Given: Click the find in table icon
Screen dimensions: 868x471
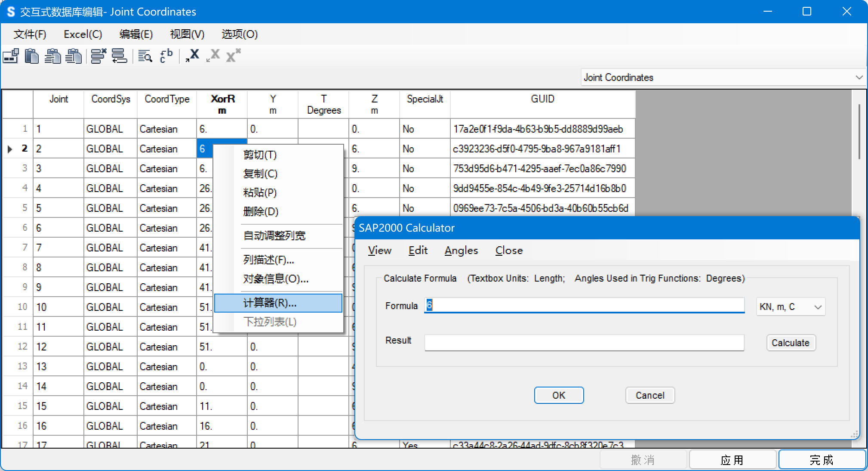Looking at the screenshot, I should (145, 56).
